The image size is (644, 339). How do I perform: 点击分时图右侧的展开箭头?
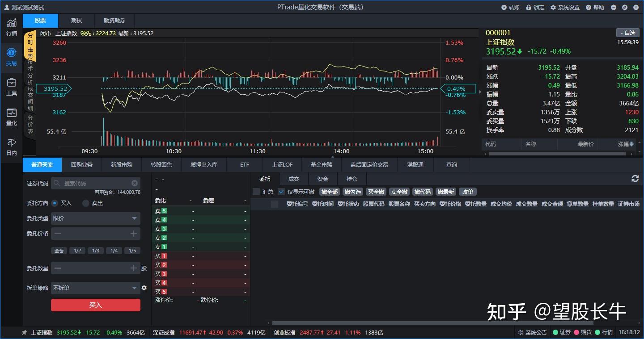(480, 91)
